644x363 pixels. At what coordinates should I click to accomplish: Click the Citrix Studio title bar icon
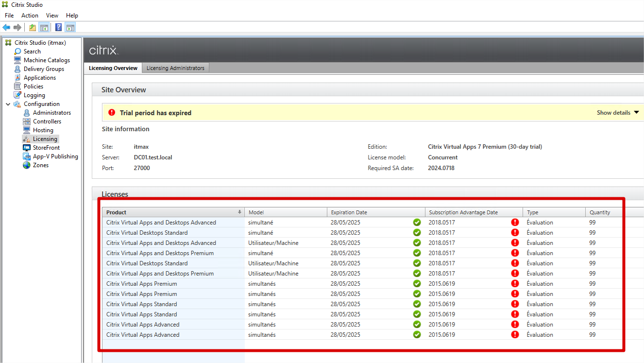[6, 5]
